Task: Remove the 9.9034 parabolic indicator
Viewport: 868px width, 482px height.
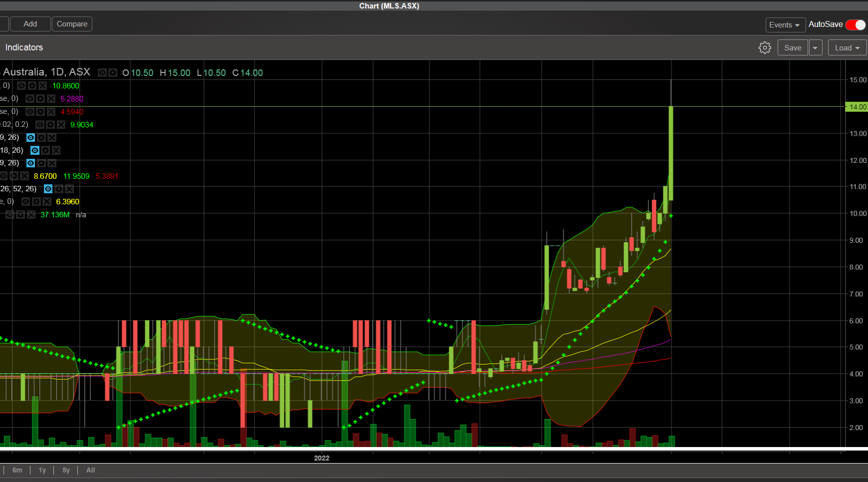Action: point(61,125)
